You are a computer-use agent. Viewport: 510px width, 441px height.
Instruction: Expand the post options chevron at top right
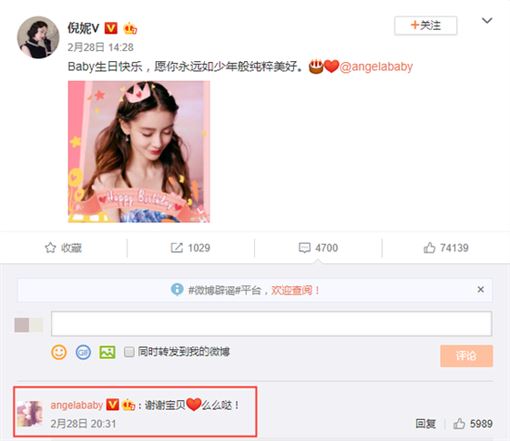pyautogui.click(x=487, y=21)
